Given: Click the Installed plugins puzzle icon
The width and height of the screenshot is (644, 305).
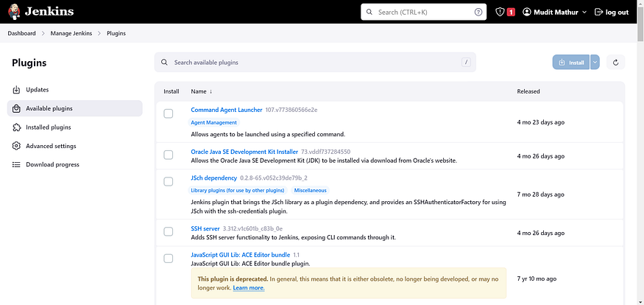Looking at the screenshot, I should point(16,127).
